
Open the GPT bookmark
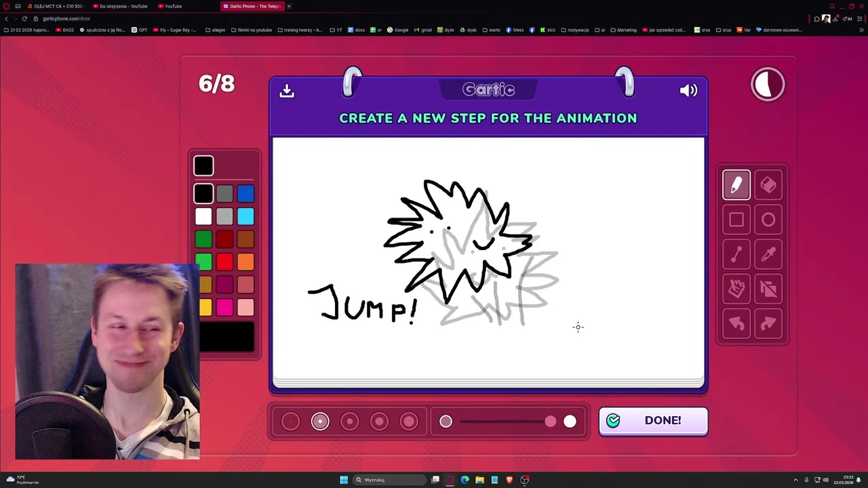click(140, 30)
